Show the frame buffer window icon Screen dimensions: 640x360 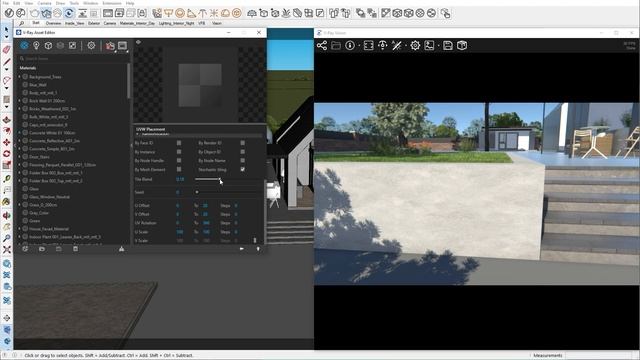[x=122, y=45]
